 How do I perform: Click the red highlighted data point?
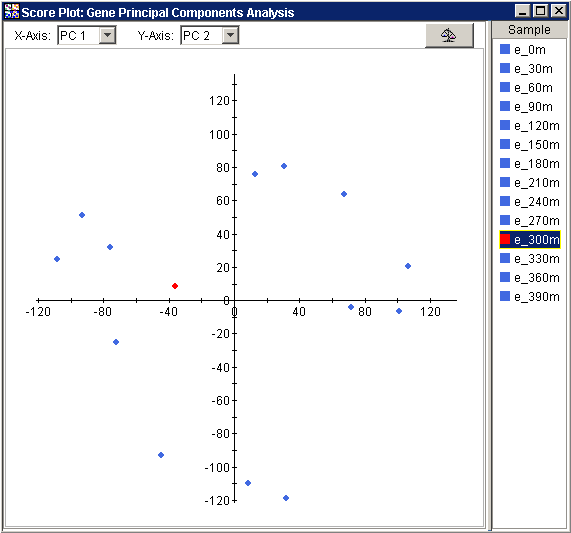[175, 286]
